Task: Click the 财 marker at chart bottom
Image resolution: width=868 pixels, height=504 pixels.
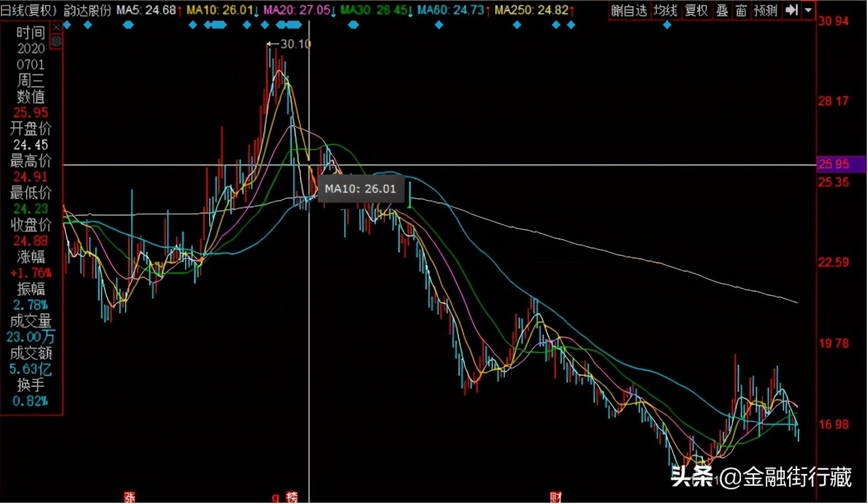Action: pyautogui.click(x=555, y=498)
